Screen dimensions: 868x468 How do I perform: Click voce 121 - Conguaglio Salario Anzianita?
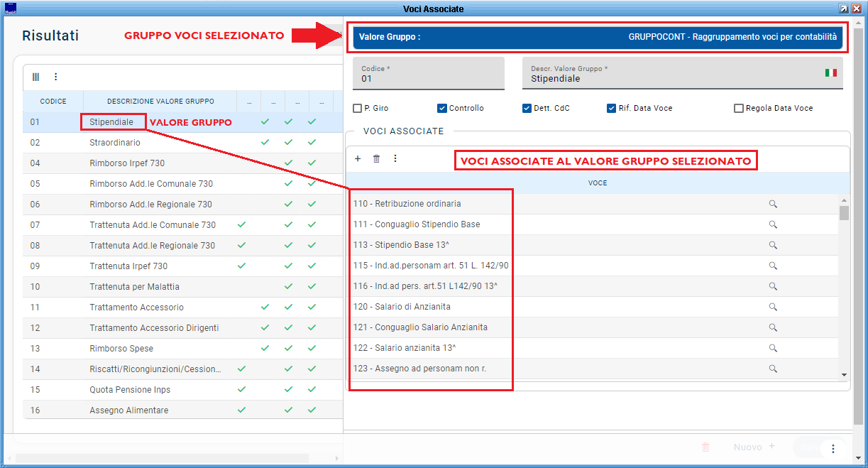tap(420, 327)
